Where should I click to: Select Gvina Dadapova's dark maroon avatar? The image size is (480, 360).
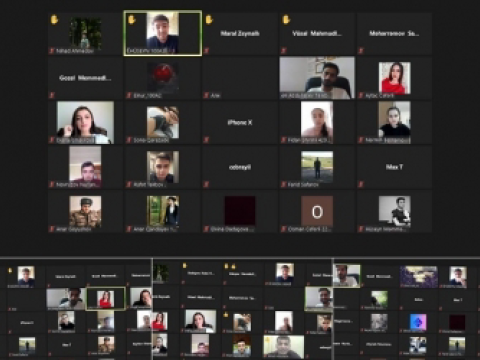tap(240, 211)
